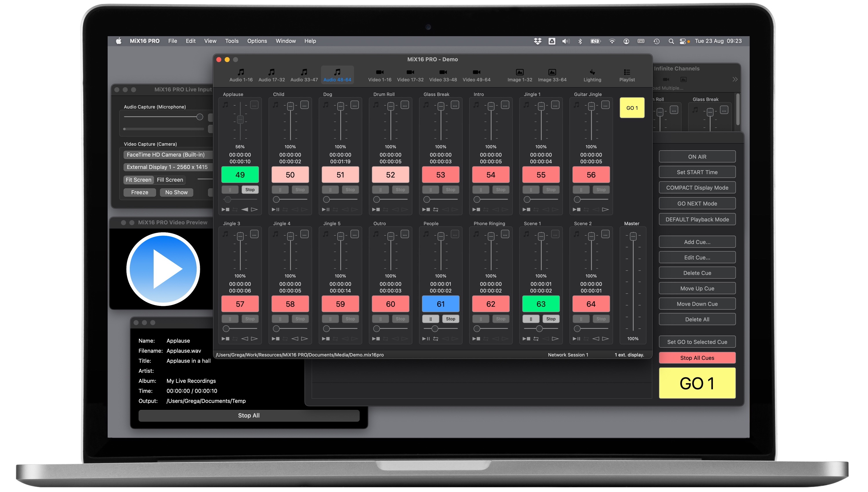Open the Lighting toolbar section
This screenshot has width=868, height=492.
pos(592,75)
